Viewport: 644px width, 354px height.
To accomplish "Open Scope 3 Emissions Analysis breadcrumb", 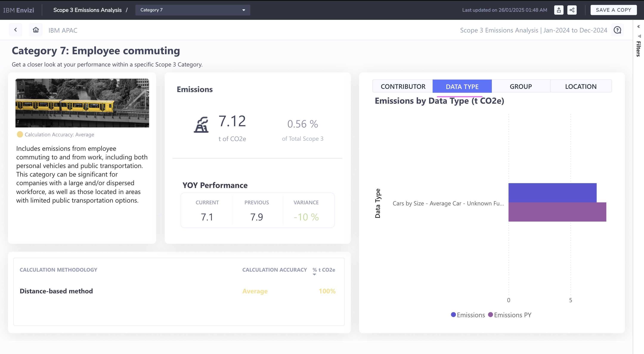I will click(87, 10).
